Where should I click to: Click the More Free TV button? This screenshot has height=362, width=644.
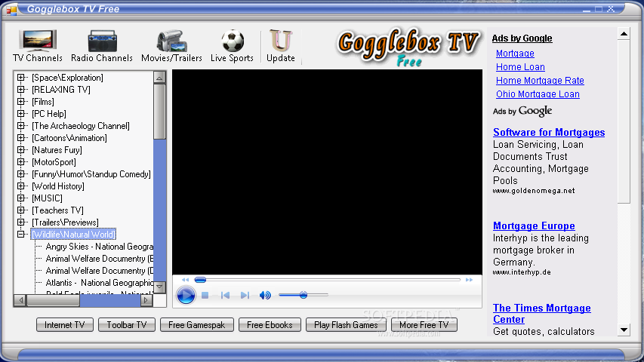pyautogui.click(x=424, y=324)
